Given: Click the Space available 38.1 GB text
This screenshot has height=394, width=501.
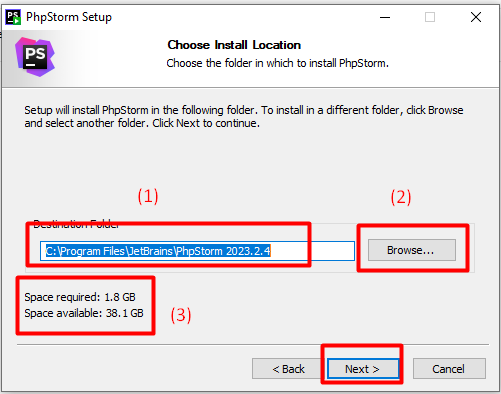Looking at the screenshot, I should pyautogui.click(x=84, y=313).
